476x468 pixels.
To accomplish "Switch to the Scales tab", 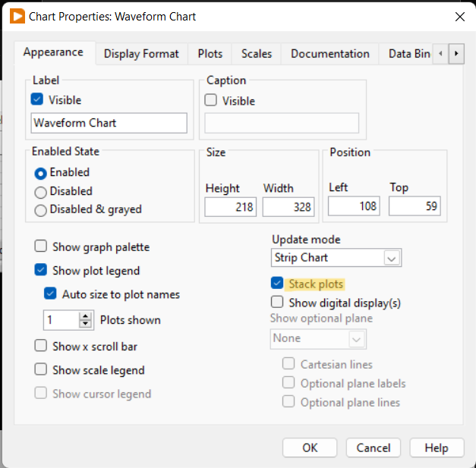I will point(257,54).
